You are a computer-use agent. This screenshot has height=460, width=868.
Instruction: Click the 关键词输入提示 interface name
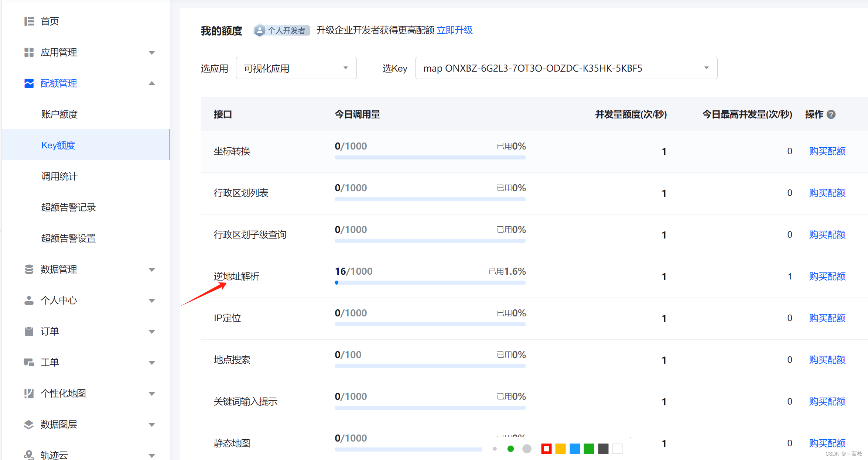[246, 402]
